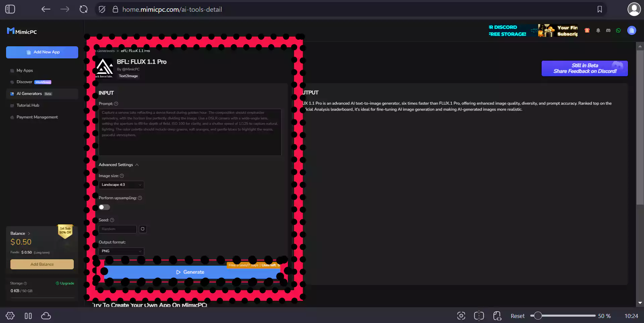Click the 10:24 clock

click(631, 316)
